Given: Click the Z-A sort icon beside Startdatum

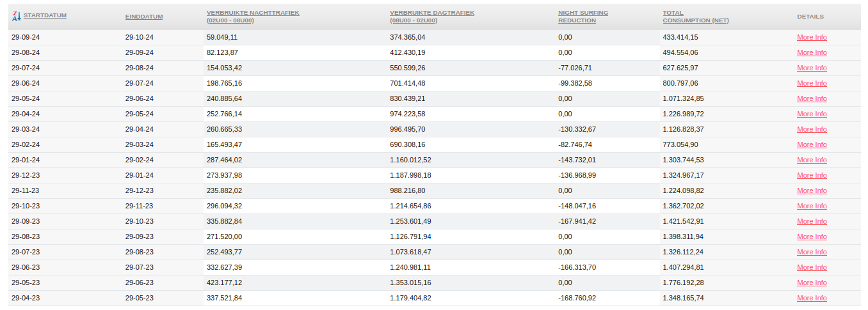Looking at the screenshot, I should [x=17, y=16].
